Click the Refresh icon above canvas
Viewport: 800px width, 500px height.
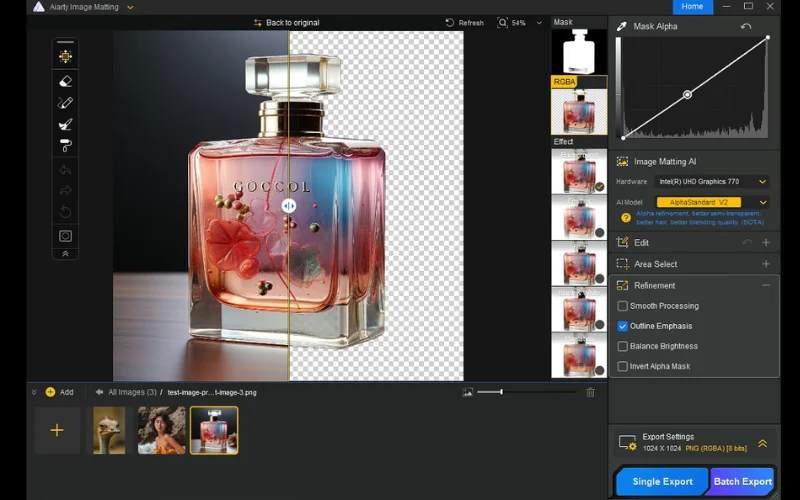point(449,22)
